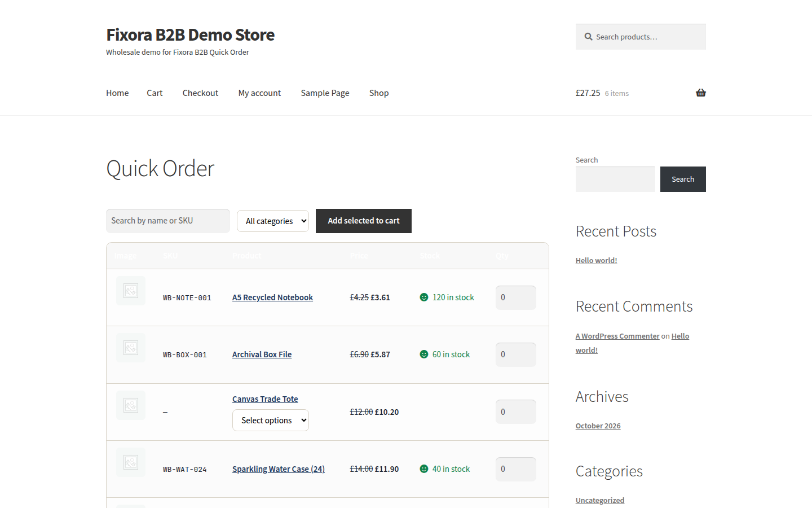Screen dimensions: 812x508
Task: Open the A WordPress Commenter link
Action: point(617,336)
